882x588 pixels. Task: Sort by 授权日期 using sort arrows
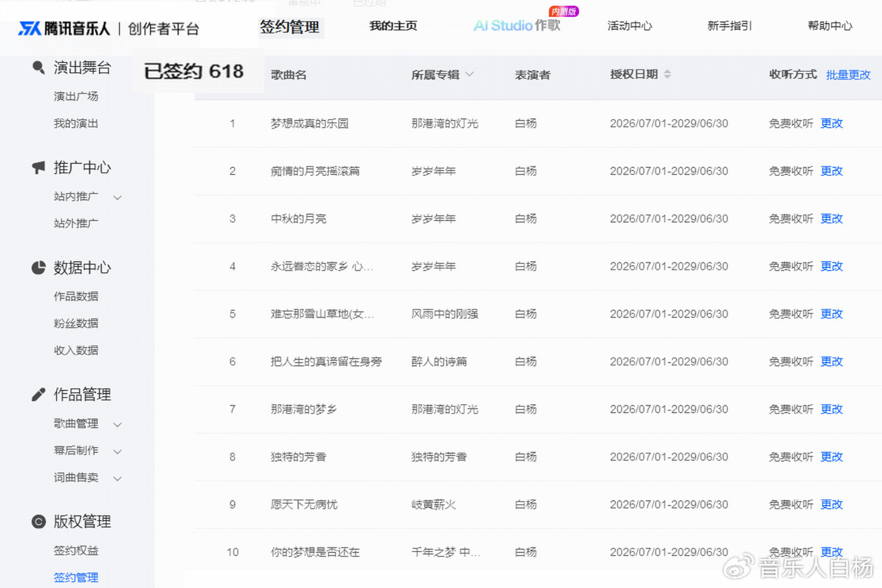tap(667, 74)
